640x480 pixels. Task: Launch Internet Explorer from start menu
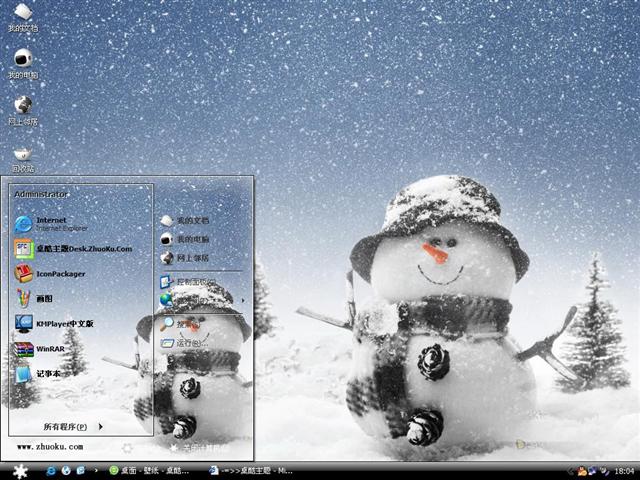pos(51,224)
